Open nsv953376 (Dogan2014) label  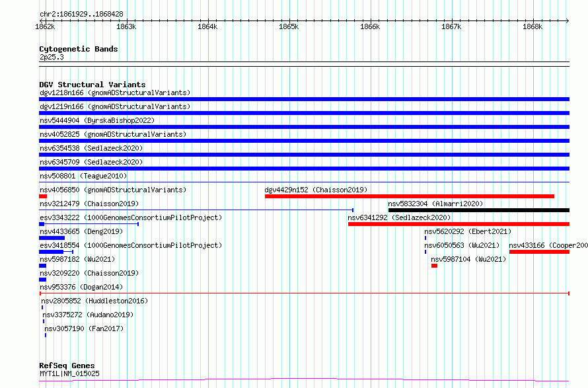pos(81,287)
